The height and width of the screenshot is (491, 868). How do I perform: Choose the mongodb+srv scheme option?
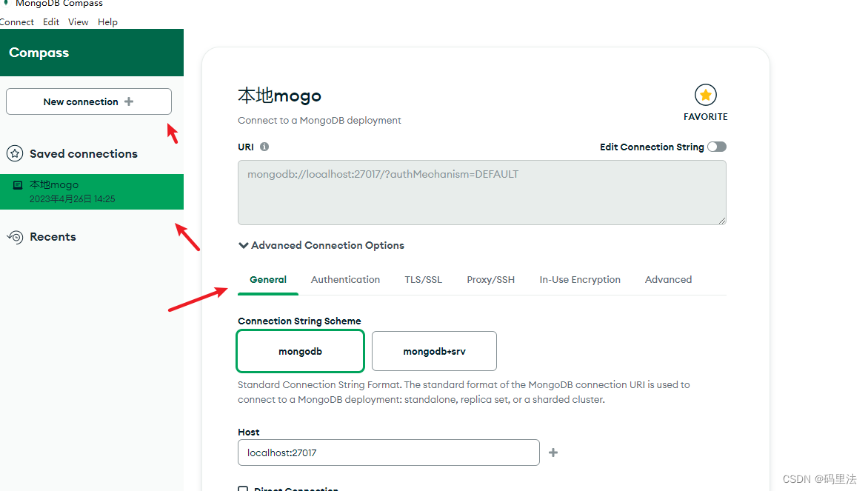(x=434, y=351)
